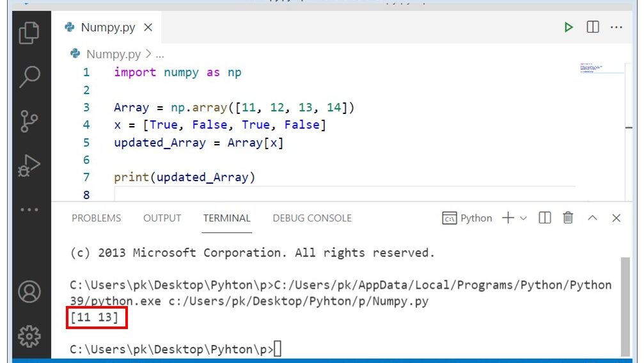
Task: Run the Python file with play button
Action: [x=568, y=27]
